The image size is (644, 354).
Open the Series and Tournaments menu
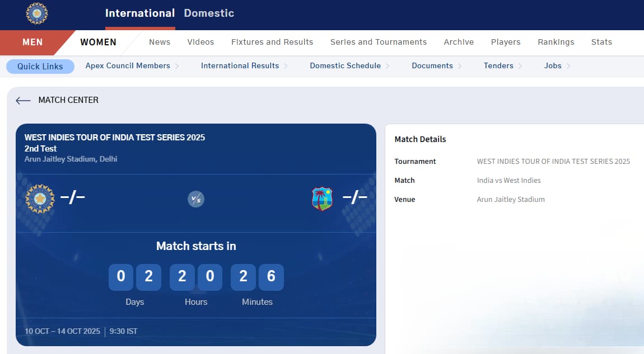[379, 42]
